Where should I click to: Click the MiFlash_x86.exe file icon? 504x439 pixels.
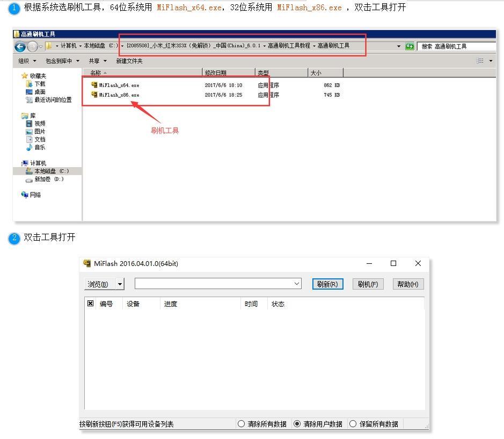click(x=94, y=95)
